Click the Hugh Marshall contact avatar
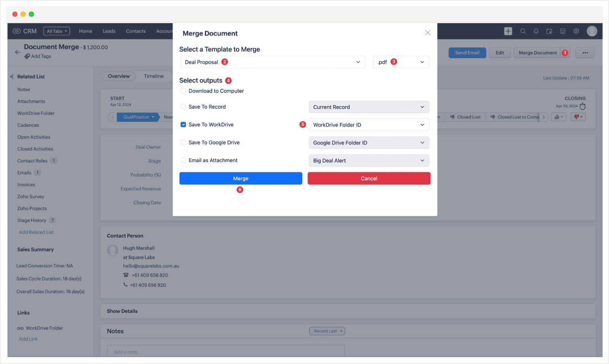Image resolution: width=609 pixels, height=364 pixels. [x=113, y=250]
